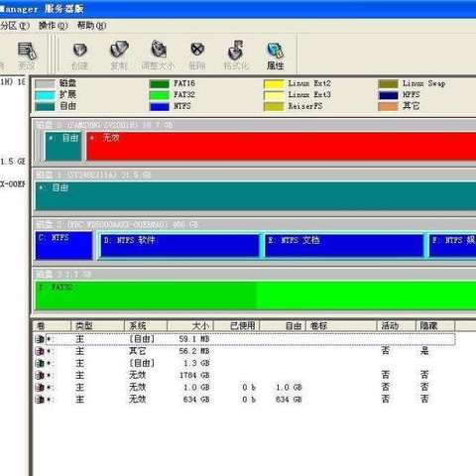The image size is (476, 476).
Task: Open the 帮助 menu
Action: pyautogui.click(x=91, y=26)
